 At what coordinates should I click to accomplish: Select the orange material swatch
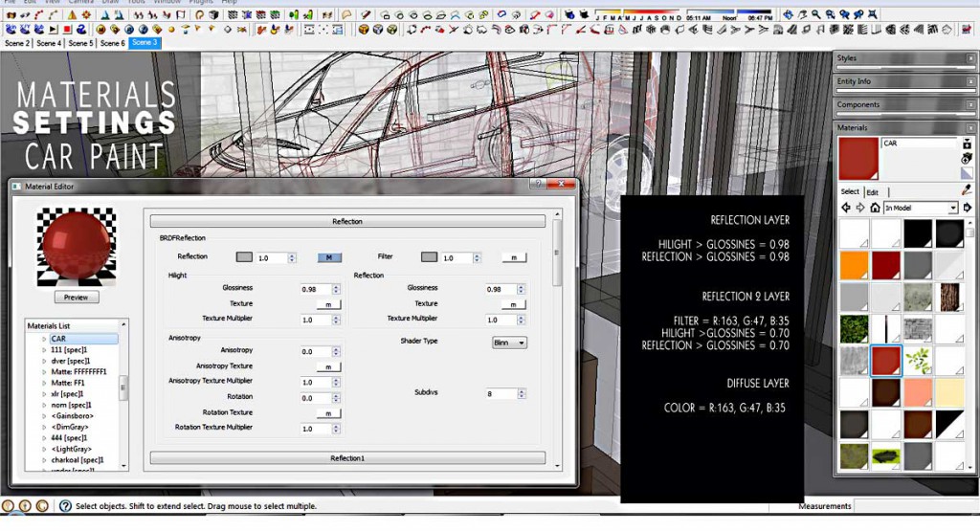[x=854, y=265]
